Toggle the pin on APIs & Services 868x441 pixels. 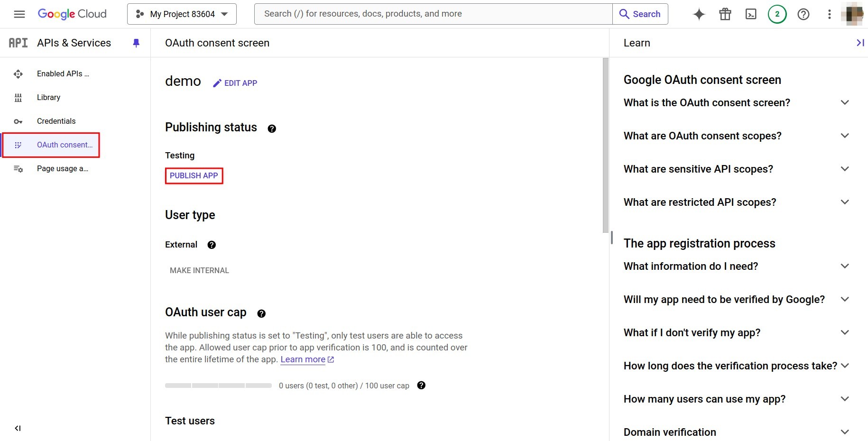pyautogui.click(x=137, y=43)
